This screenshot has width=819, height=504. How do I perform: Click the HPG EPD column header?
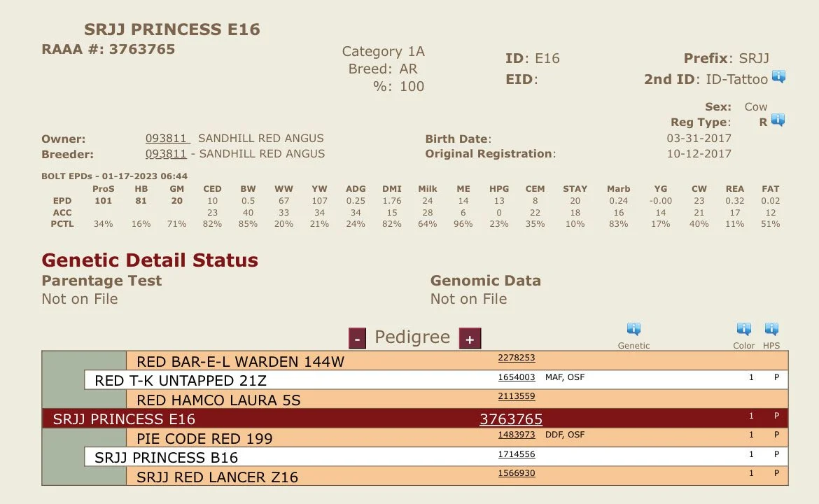pyautogui.click(x=499, y=188)
